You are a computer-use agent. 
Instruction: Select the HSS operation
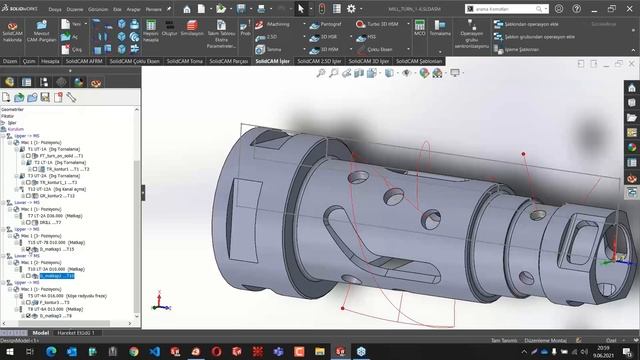pos(366,37)
